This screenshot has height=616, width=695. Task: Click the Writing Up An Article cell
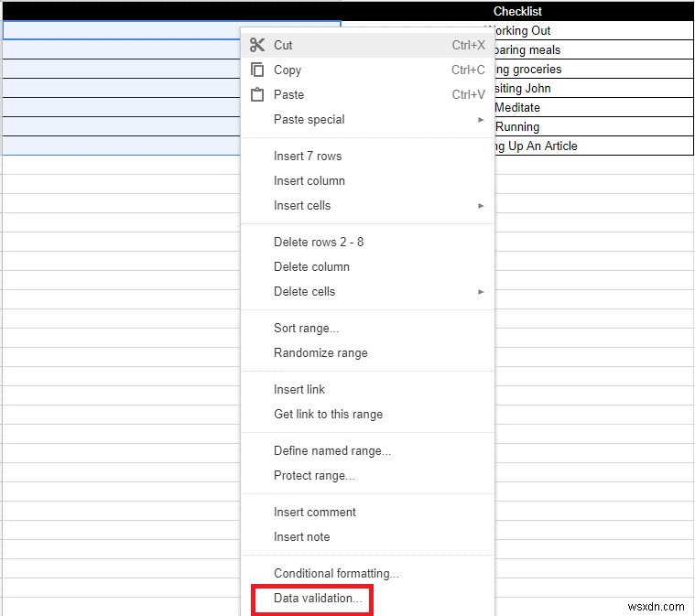594,146
